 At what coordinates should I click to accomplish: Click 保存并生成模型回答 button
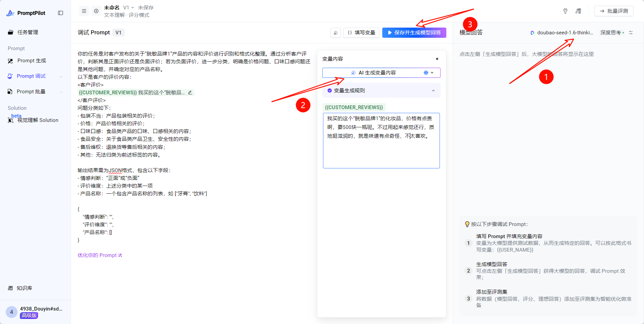point(414,33)
